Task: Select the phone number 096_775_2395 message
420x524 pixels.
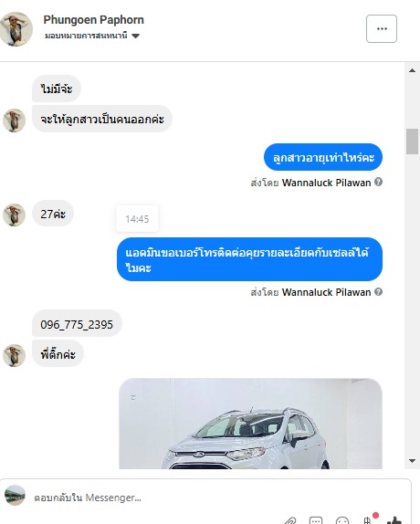Action: 77,324
